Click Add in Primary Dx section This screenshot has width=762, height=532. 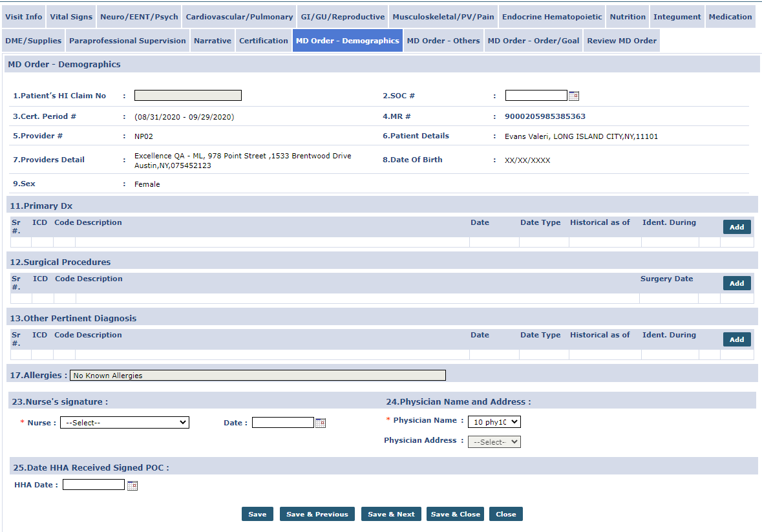[737, 227]
